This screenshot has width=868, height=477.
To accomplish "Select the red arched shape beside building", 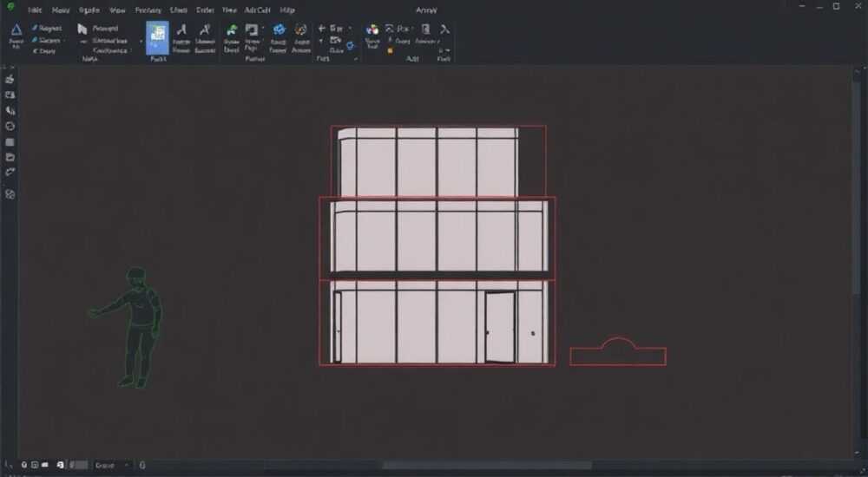I will point(618,351).
